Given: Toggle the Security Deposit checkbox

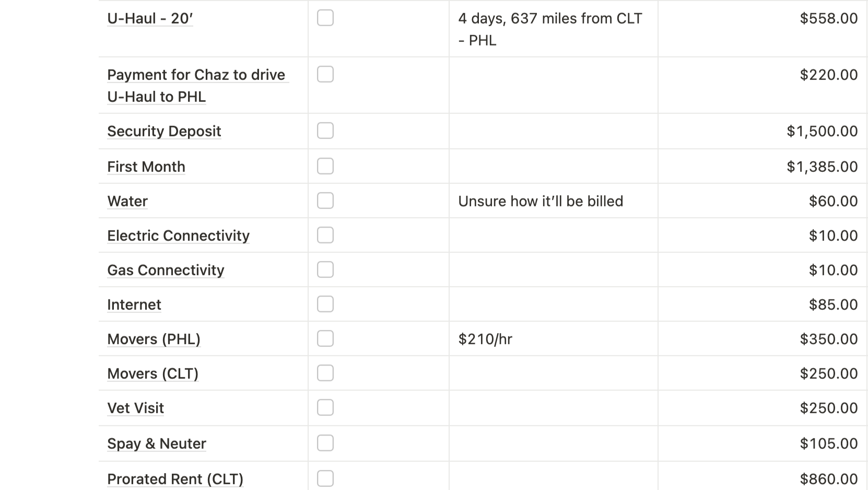Looking at the screenshot, I should click(x=325, y=131).
